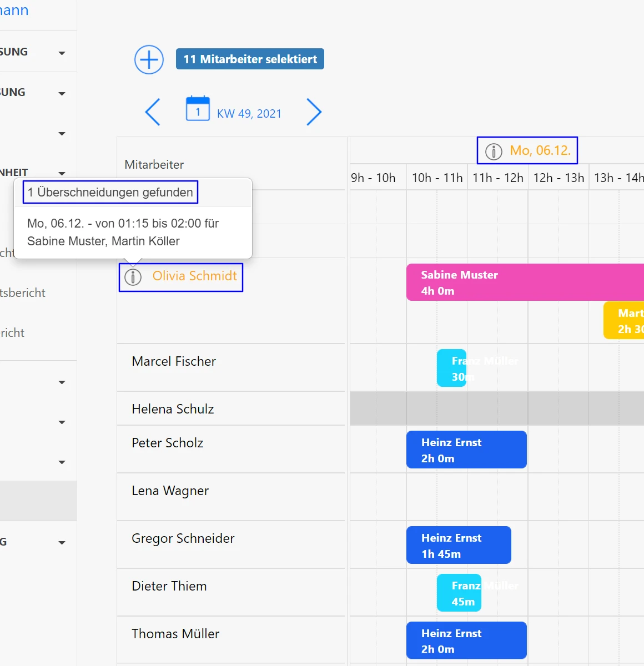Click the KW 49, 2021 week label
The image size is (644, 666).
click(x=249, y=114)
